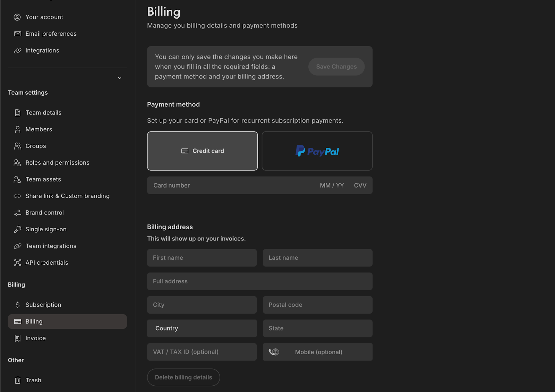Click the Team details document icon
Screen dimensions: 555x392
[17, 113]
